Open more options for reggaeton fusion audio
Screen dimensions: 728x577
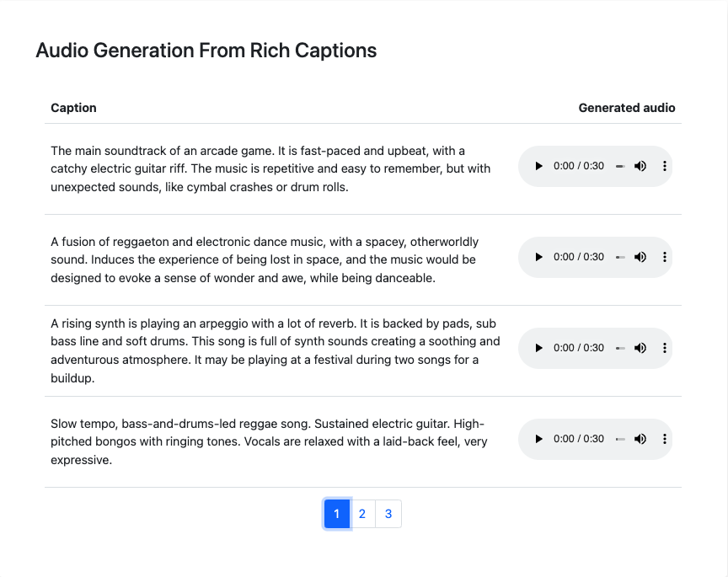click(665, 258)
